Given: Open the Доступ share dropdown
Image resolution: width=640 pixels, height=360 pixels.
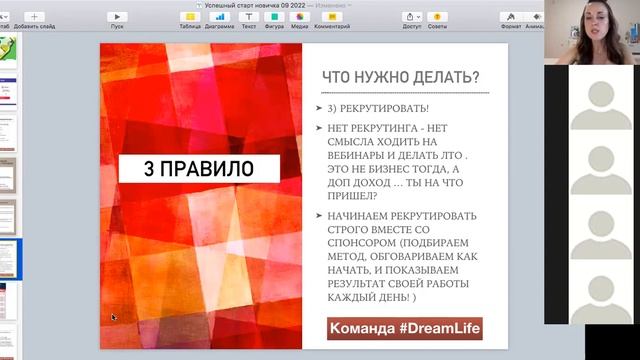Looking at the screenshot, I should tap(412, 17).
